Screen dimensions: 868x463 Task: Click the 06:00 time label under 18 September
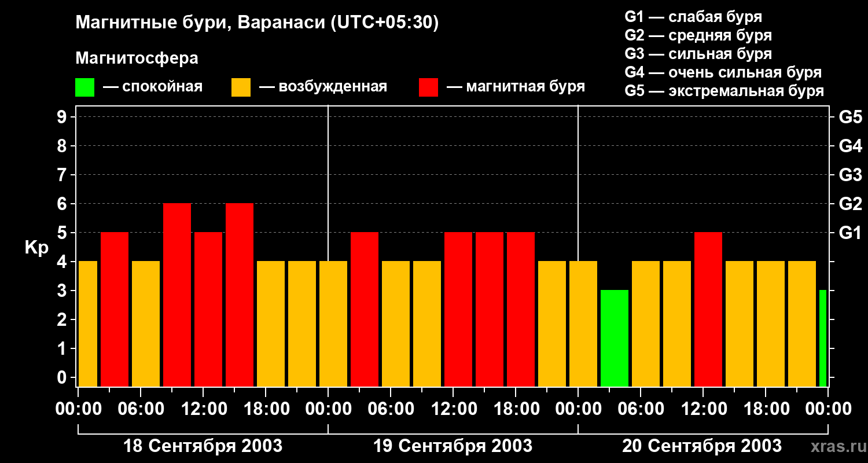click(x=141, y=409)
